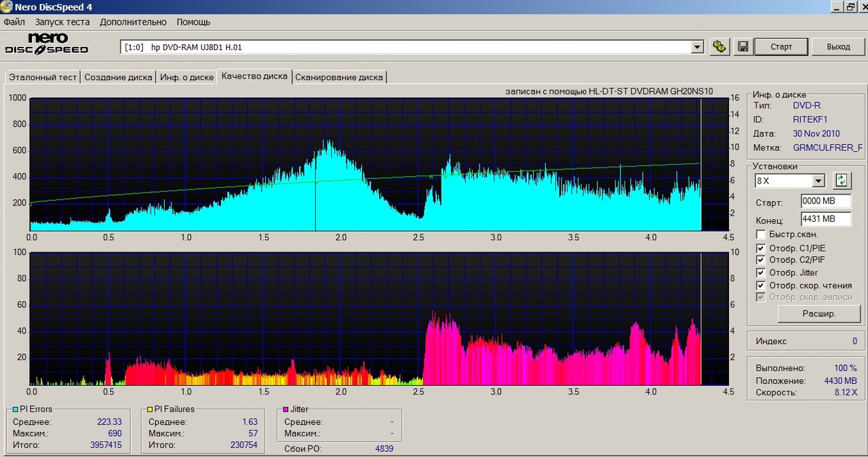Switch to Создание диска tab
Screen dimensions: 868x457
pos(118,77)
